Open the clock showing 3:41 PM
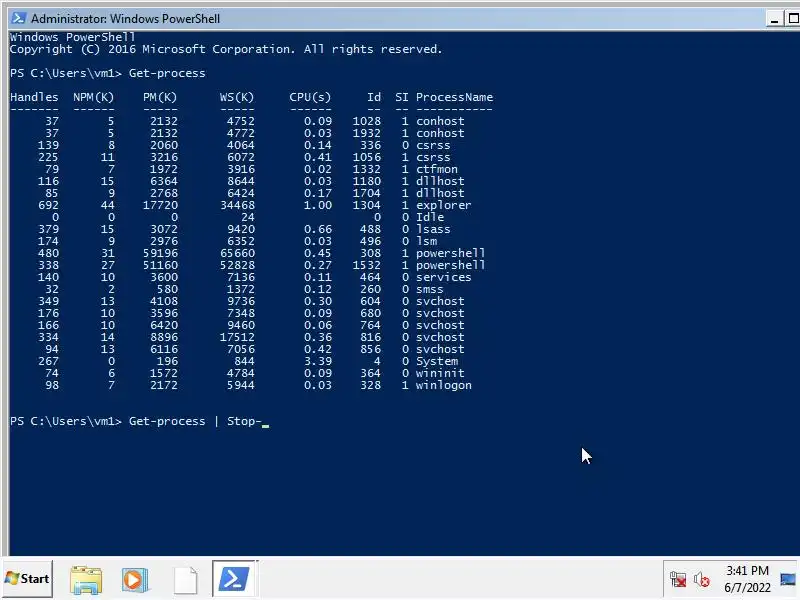The image size is (800, 600). click(747, 570)
